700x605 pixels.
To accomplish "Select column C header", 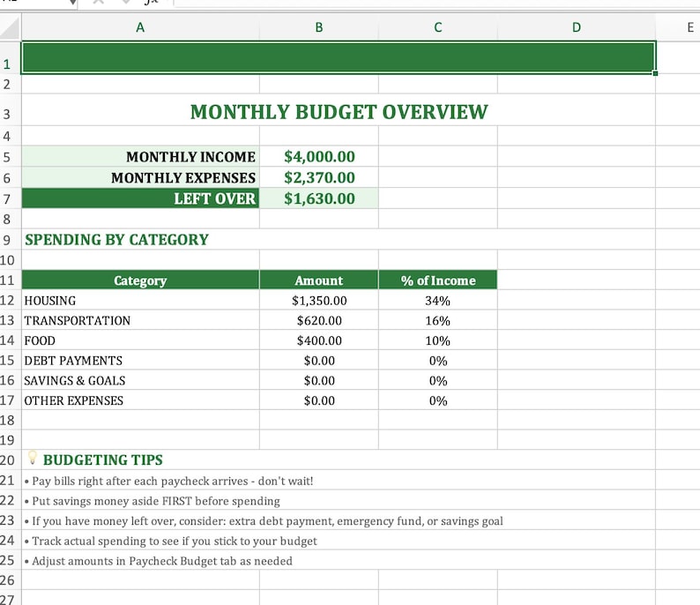I will (x=438, y=27).
